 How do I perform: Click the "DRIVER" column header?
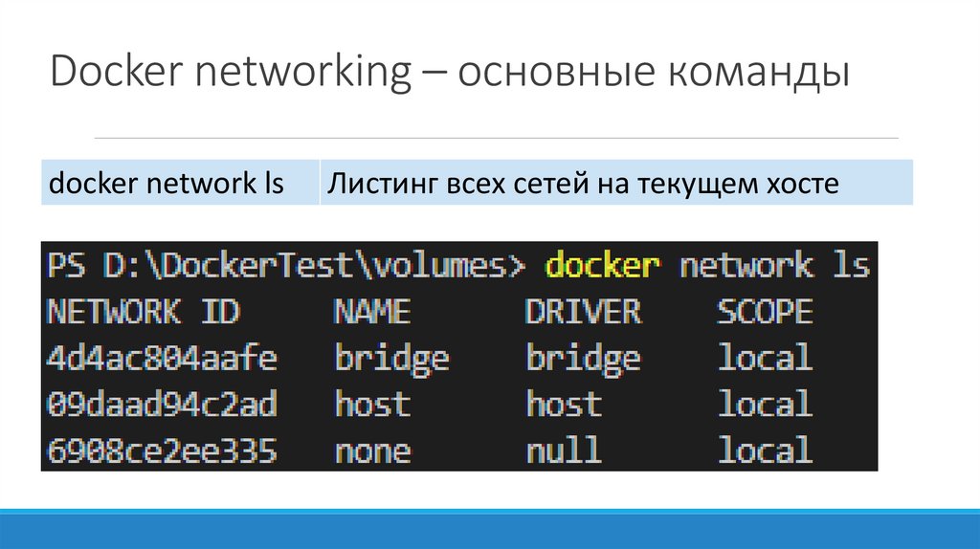(583, 312)
